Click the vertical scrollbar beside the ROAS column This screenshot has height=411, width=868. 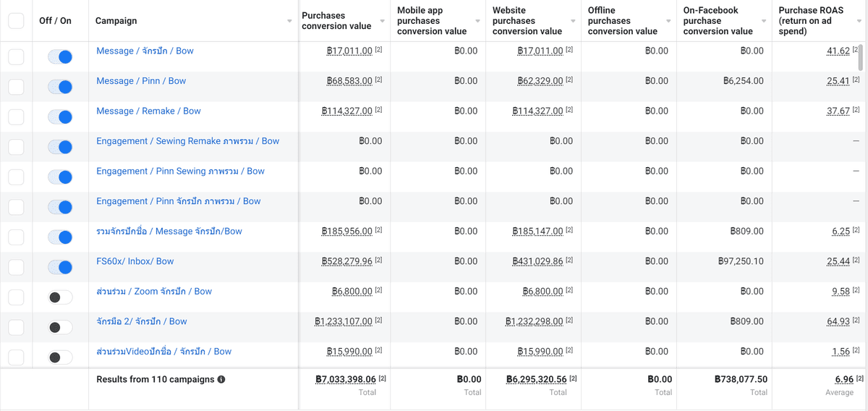(x=861, y=56)
